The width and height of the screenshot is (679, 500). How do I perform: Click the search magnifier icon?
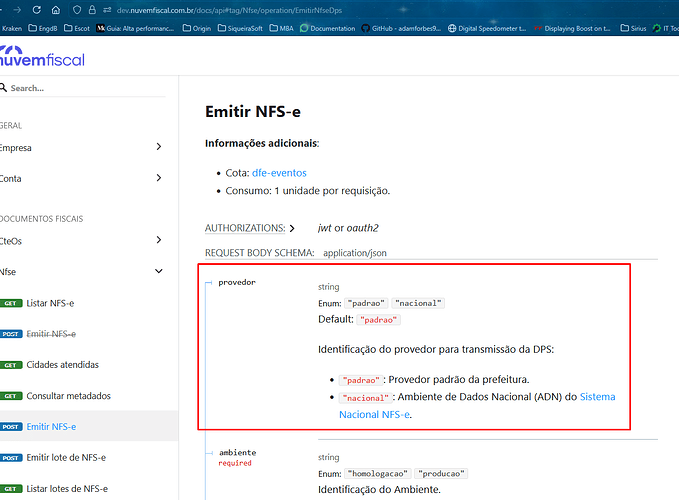pos(3,88)
